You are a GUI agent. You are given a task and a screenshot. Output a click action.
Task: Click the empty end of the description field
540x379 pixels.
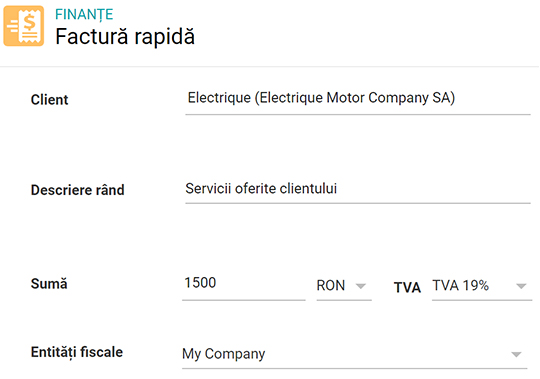pos(434,189)
